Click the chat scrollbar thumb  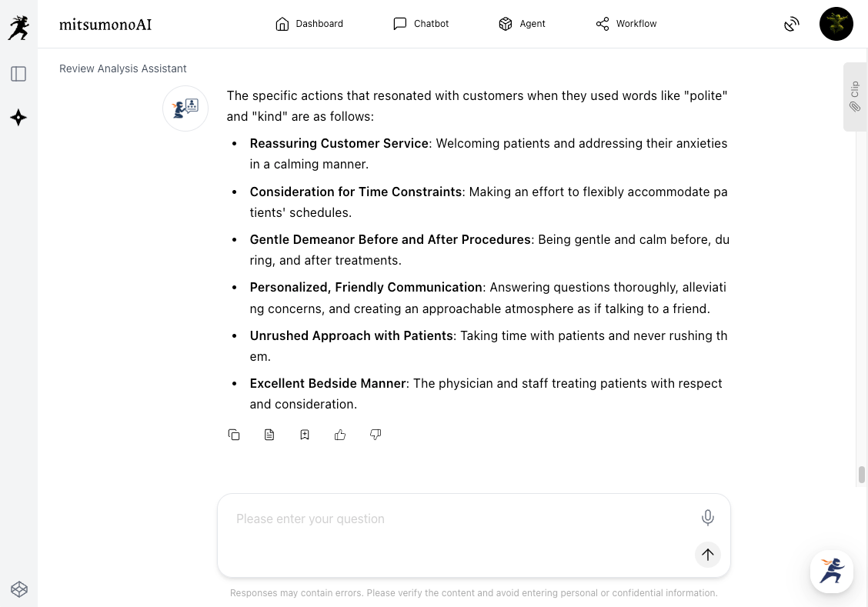click(862, 475)
